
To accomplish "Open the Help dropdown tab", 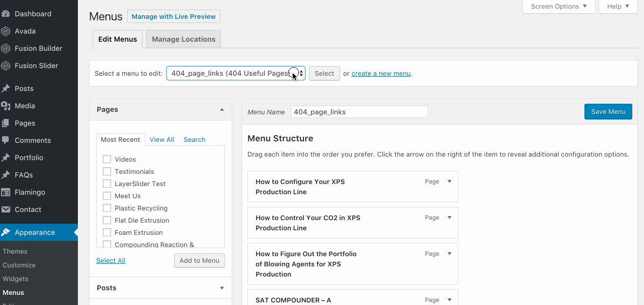I will coord(619,7).
